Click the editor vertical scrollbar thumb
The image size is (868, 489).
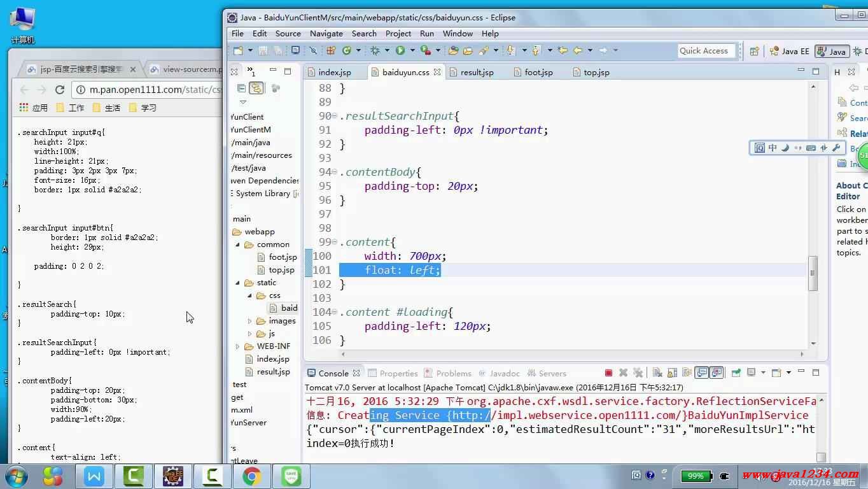click(x=813, y=273)
